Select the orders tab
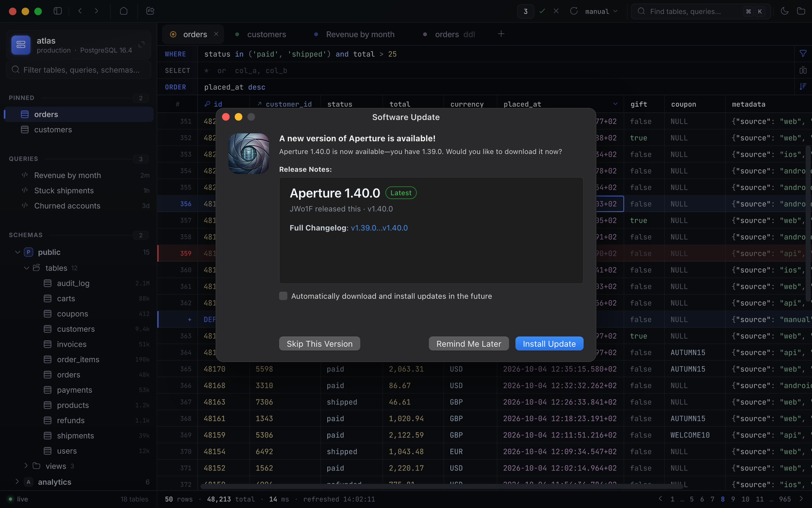The height and width of the screenshot is (508, 812). tap(193, 34)
